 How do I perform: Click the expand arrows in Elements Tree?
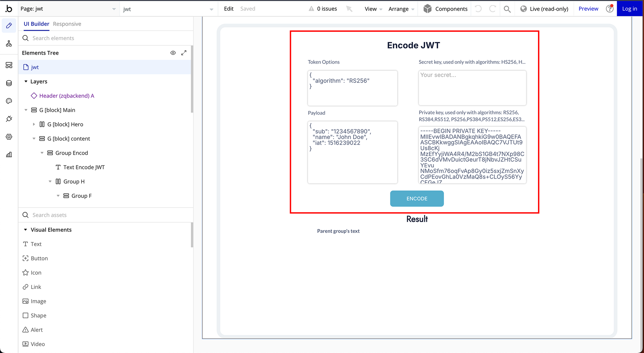tap(184, 53)
